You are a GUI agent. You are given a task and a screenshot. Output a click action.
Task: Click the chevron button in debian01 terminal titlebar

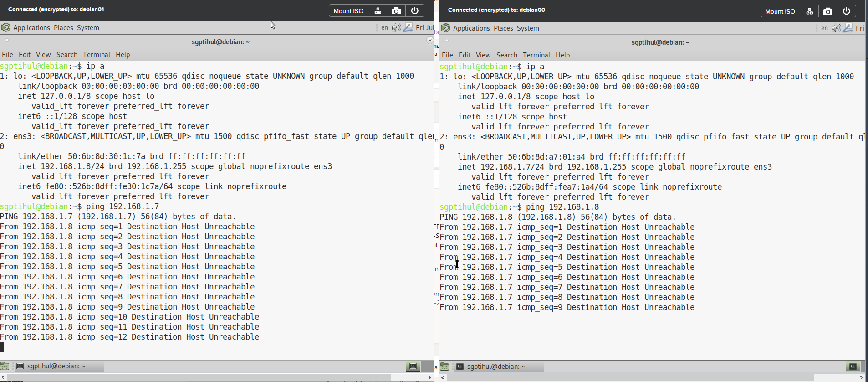429,40
